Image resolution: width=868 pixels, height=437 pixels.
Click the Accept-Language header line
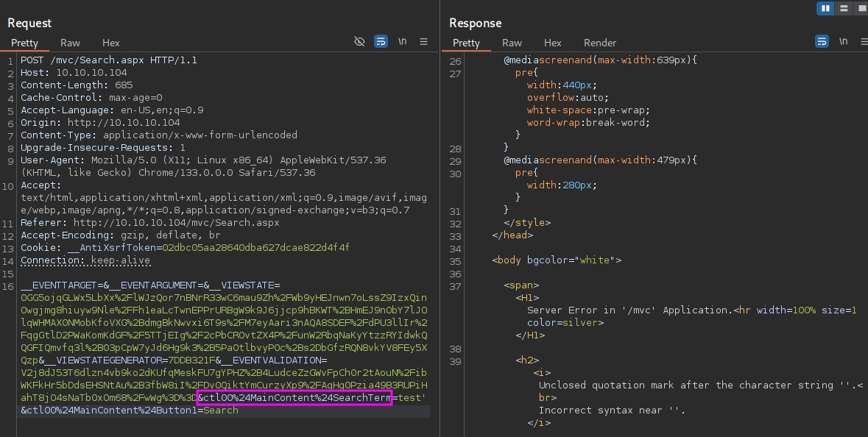pos(113,110)
